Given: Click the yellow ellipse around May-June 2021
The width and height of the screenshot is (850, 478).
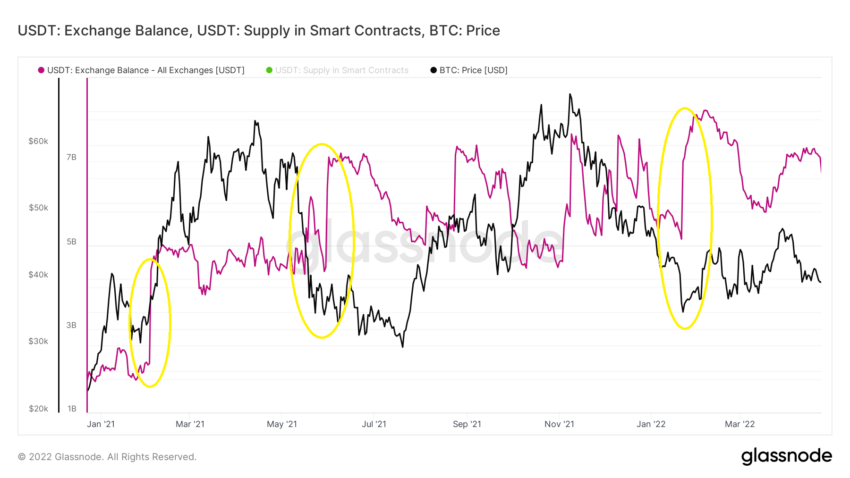Looking at the screenshot, I should point(321,241).
